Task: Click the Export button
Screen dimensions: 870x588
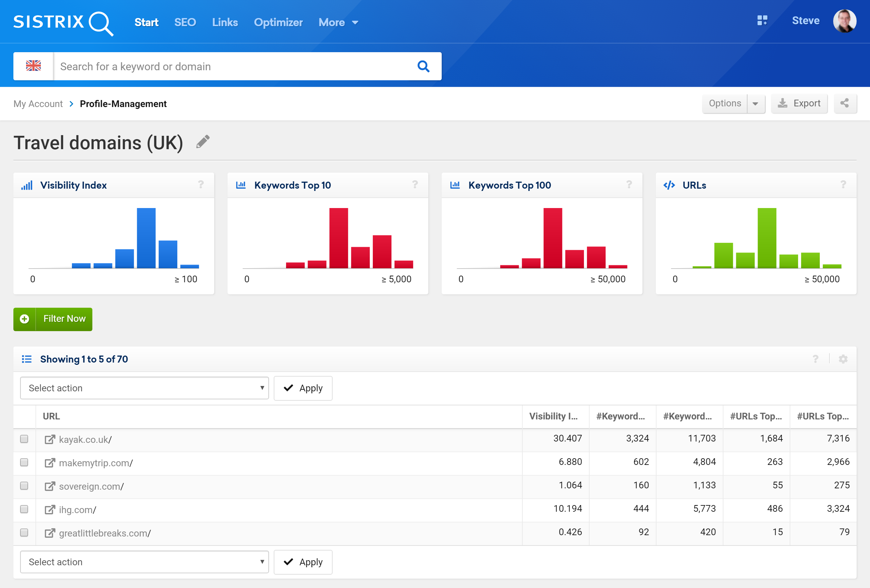Action: [x=799, y=103]
